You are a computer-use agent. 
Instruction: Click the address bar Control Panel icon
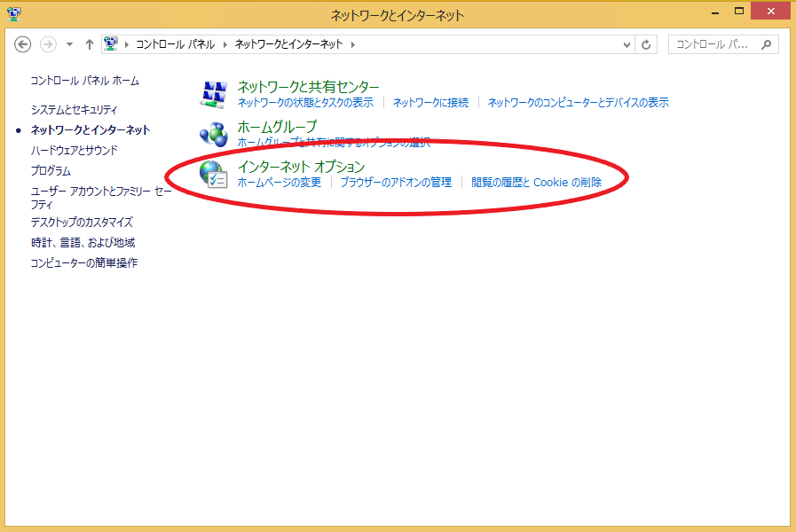[111, 44]
